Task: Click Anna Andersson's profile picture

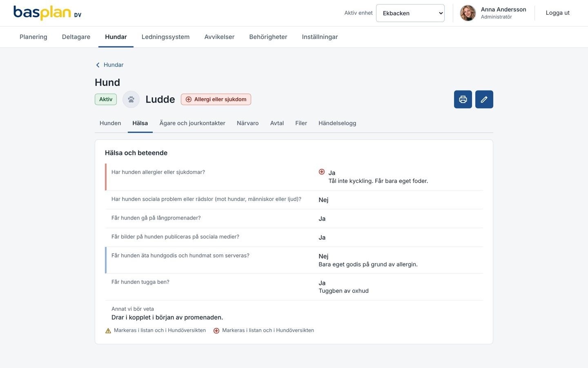Action: pyautogui.click(x=468, y=13)
